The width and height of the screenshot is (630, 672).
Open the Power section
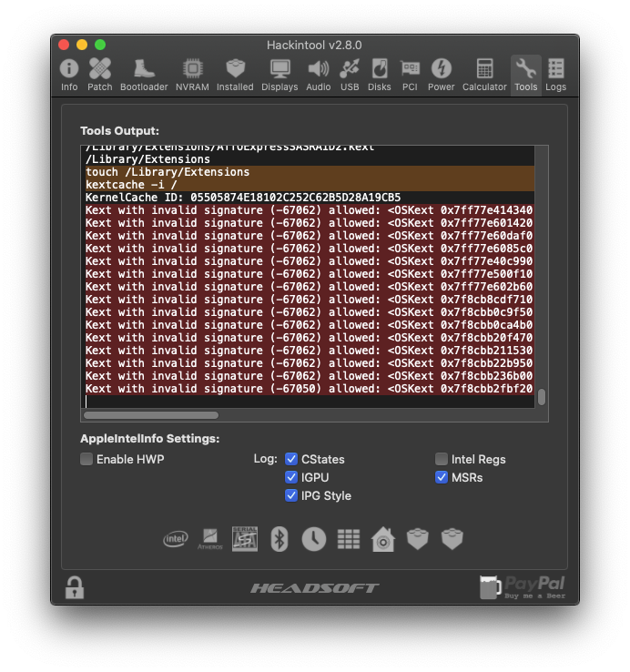tap(441, 75)
